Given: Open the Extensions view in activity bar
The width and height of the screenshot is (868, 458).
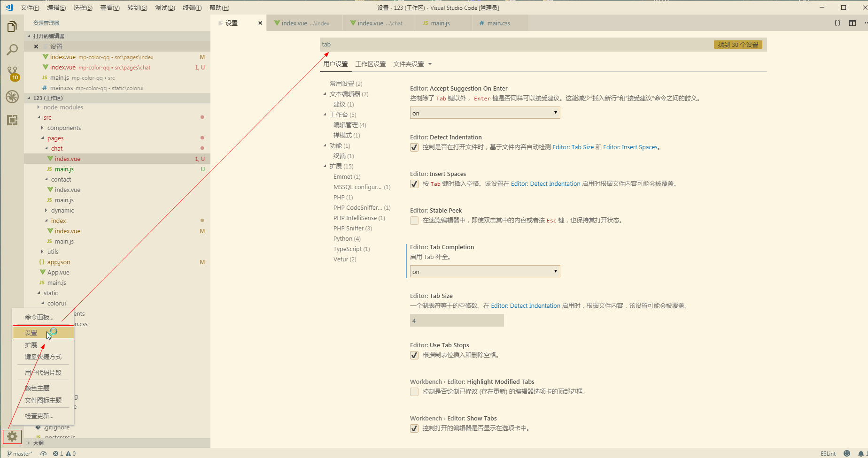Looking at the screenshot, I should coord(12,120).
